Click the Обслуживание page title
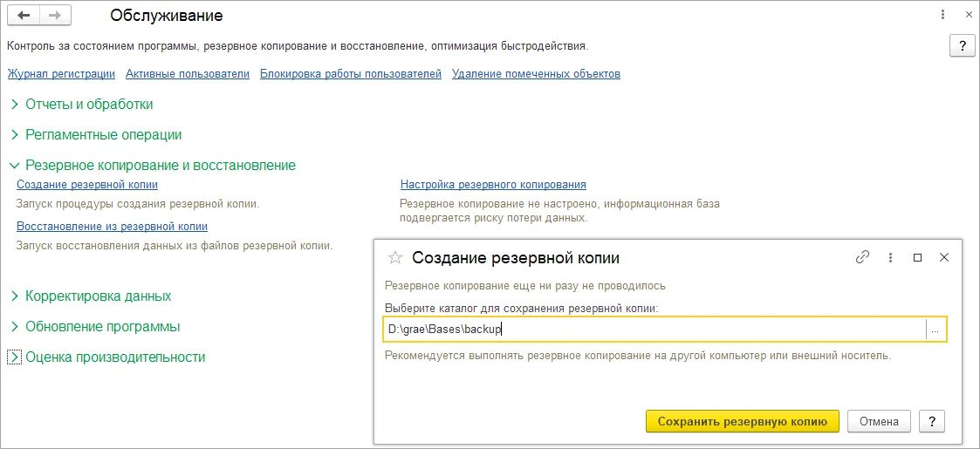This screenshot has width=980, height=449. coord(167,16)
